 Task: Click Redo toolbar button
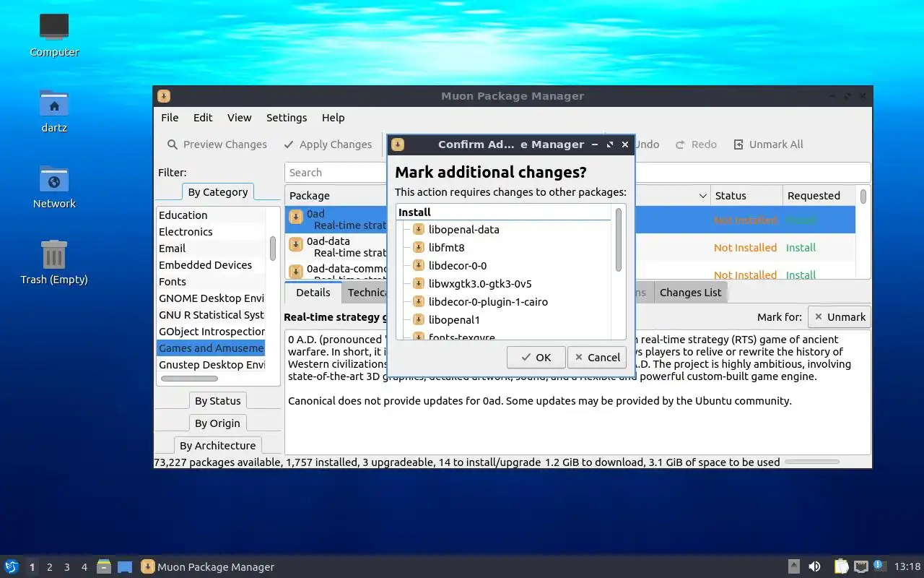[x=696, y=144]
